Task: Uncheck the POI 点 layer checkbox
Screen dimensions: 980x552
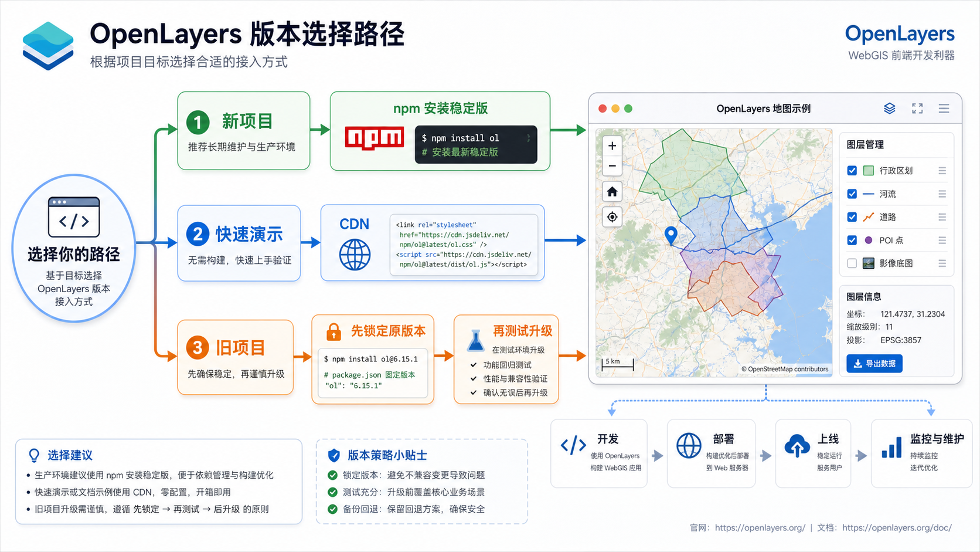Action: [x=852, y=240]
